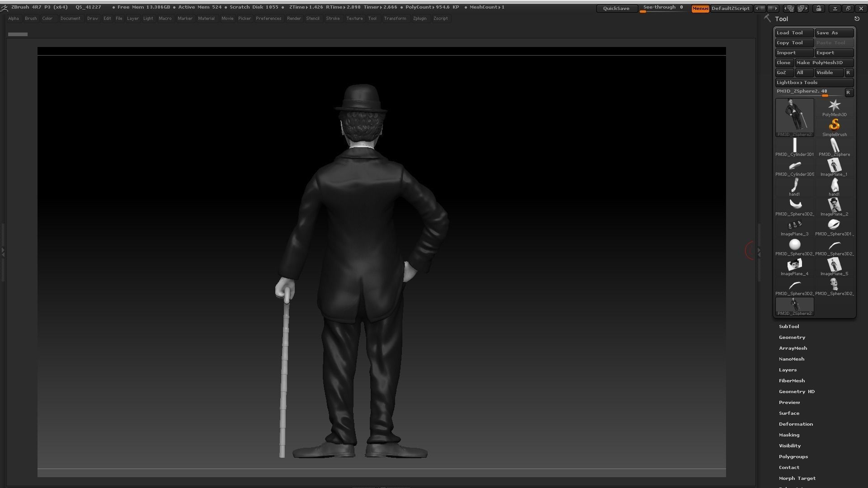
Task: Click the GoZ button
Action: [784, 73]
